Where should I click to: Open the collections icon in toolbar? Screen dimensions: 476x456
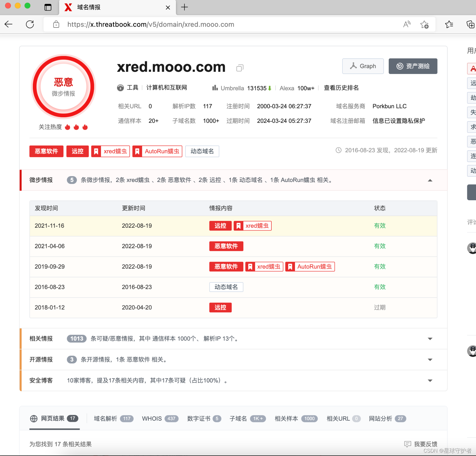[470, 24]
